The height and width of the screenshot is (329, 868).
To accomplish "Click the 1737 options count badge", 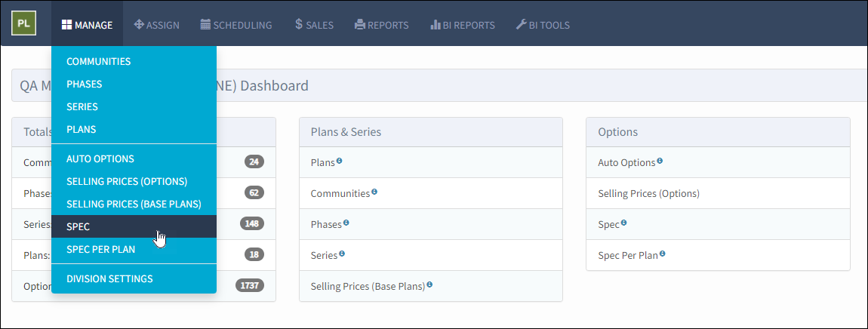I will pos(250,286).
